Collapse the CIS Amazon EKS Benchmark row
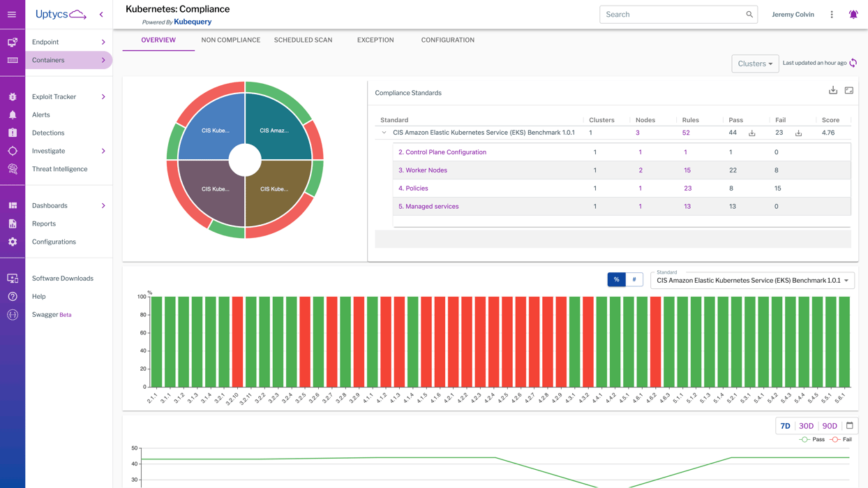868x488 pixels. (384, 133)
